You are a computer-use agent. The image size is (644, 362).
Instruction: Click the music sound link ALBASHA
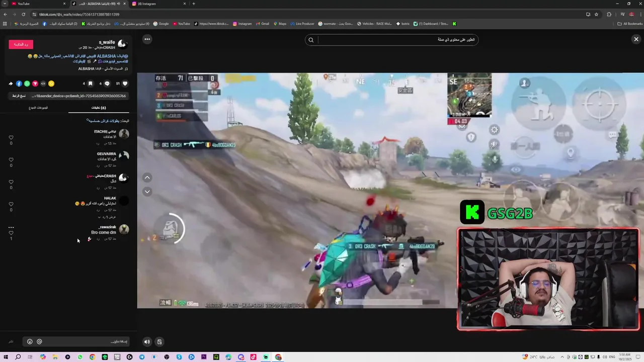point(104,69)
